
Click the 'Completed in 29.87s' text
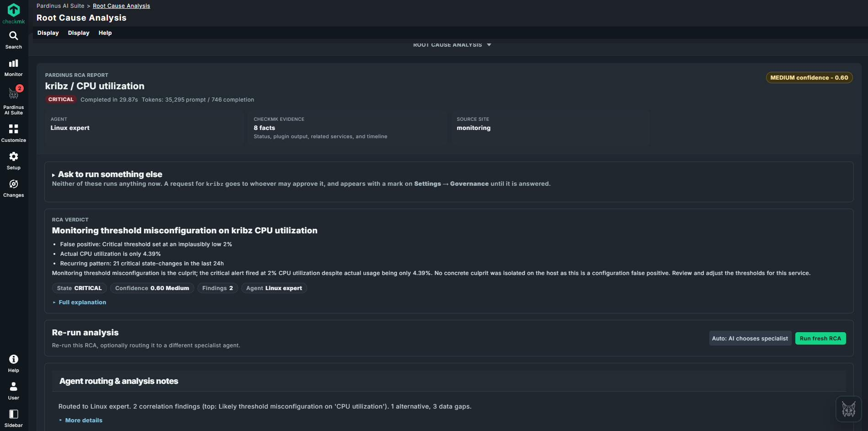(109, 100)
